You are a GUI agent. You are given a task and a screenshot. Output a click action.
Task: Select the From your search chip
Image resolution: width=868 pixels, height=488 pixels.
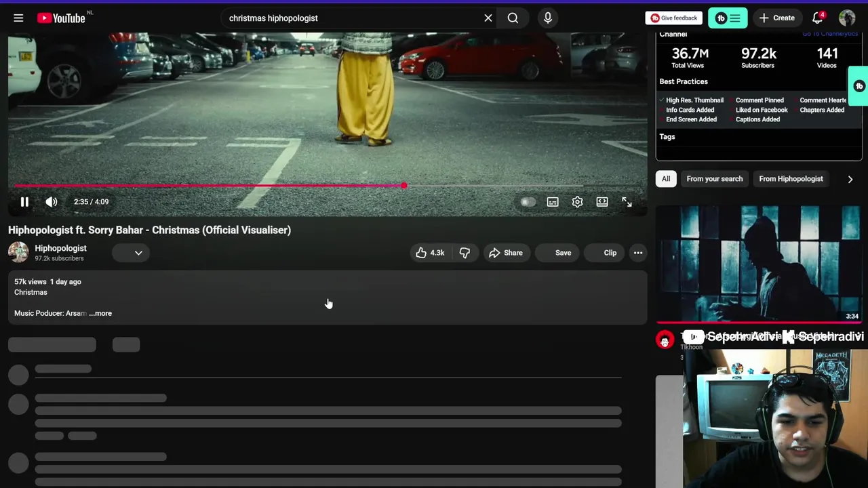tap(715, 179)
